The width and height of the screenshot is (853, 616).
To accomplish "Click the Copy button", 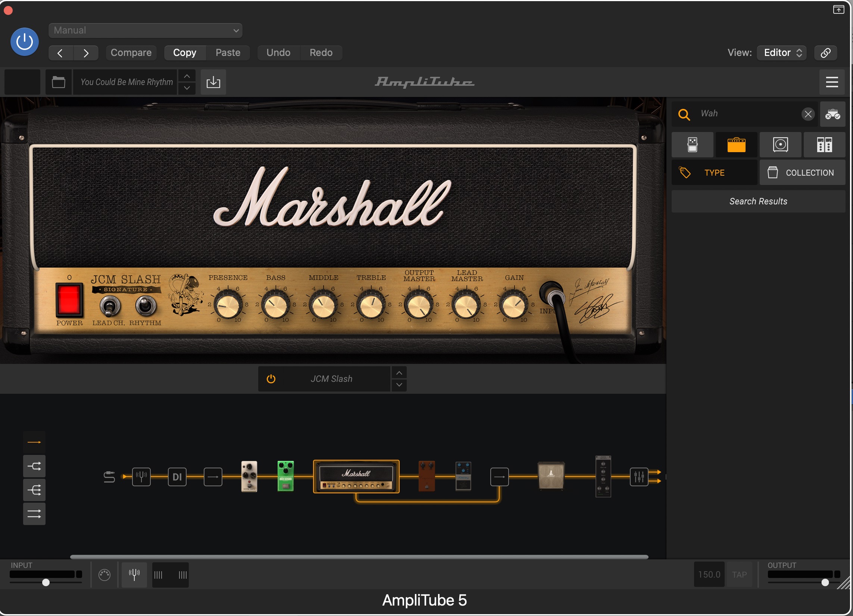I will tap(185, 53).
